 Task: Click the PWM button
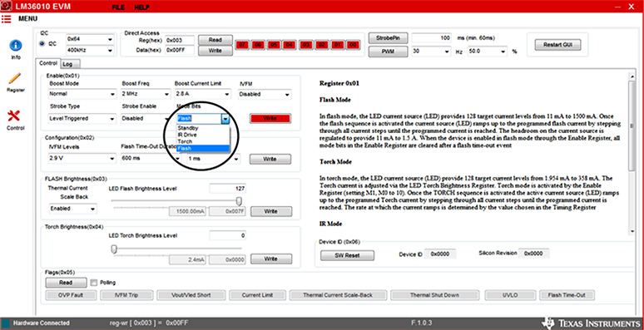pos(388,52)
